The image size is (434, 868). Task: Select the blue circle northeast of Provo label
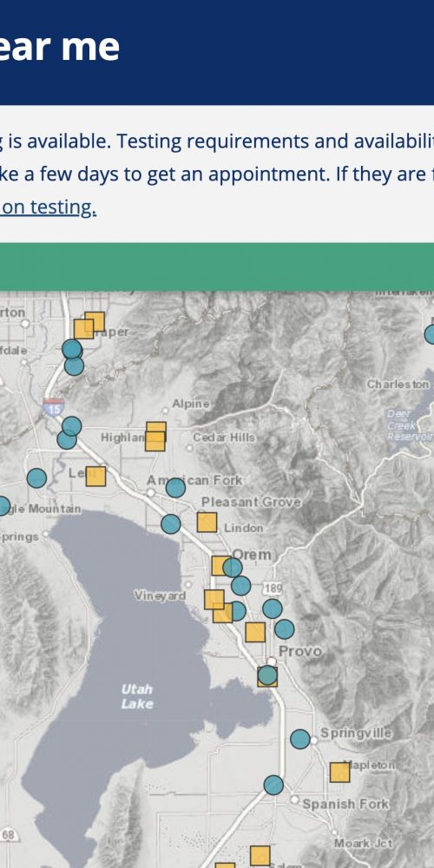[285, 629]
